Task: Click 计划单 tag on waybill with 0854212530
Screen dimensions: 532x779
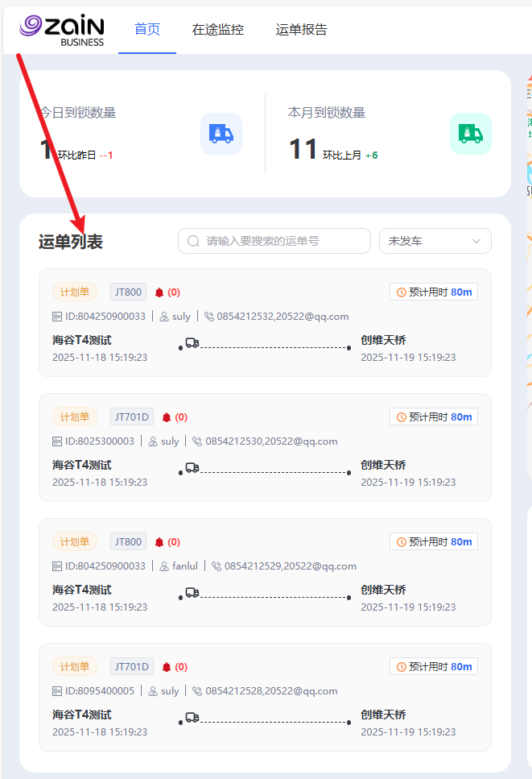Action: pos(75,417)
